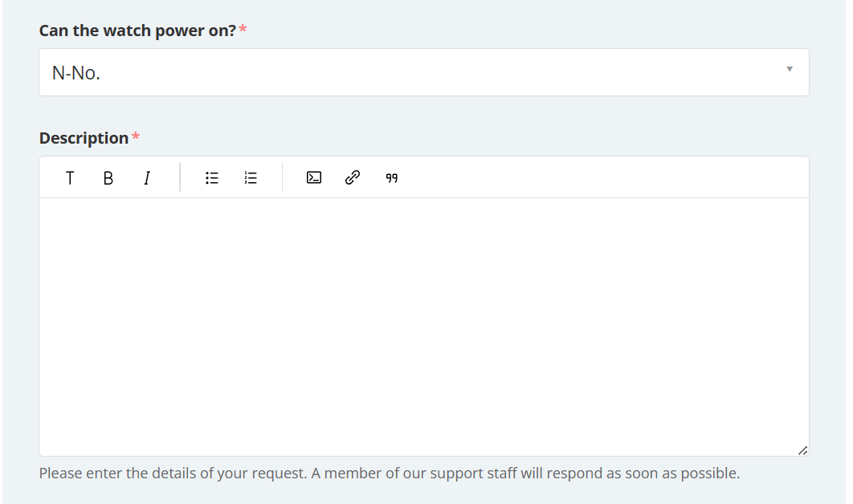Insert a numbered list
The height and width of the screenshot is (504, 853).
[x=251, y=178]
